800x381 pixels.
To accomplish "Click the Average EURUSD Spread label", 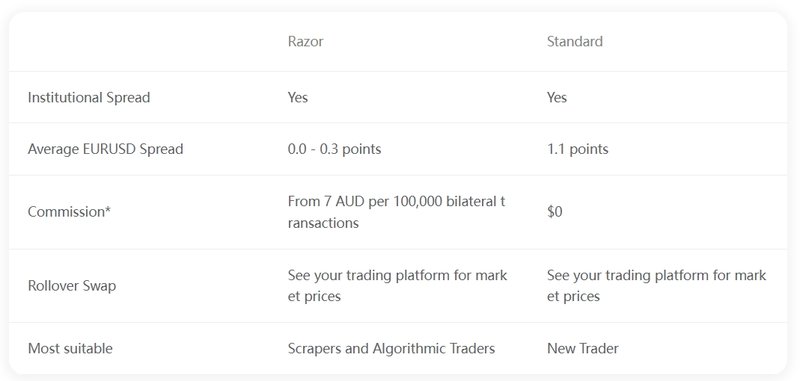I will pos(105,149).
